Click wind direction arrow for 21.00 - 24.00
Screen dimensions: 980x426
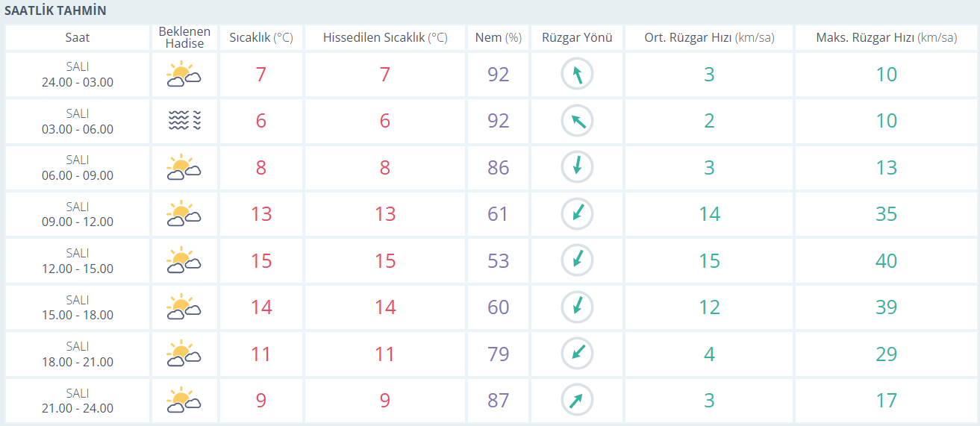point(577,400)
